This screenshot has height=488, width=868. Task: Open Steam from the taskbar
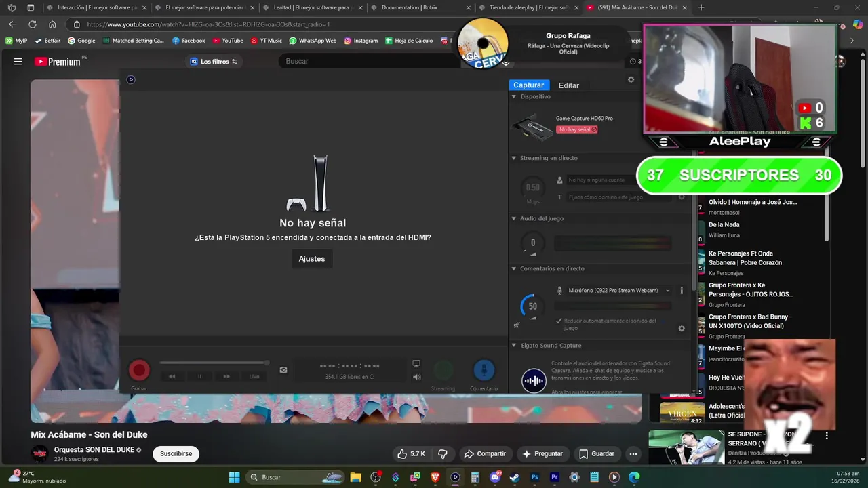(515, 477)
